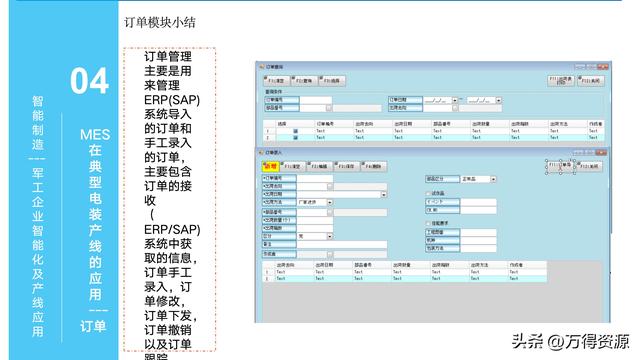Tick the 选择 checkbox in query result row 2
The width and height of the screenshot is (640, 360).
pos(296,138)
